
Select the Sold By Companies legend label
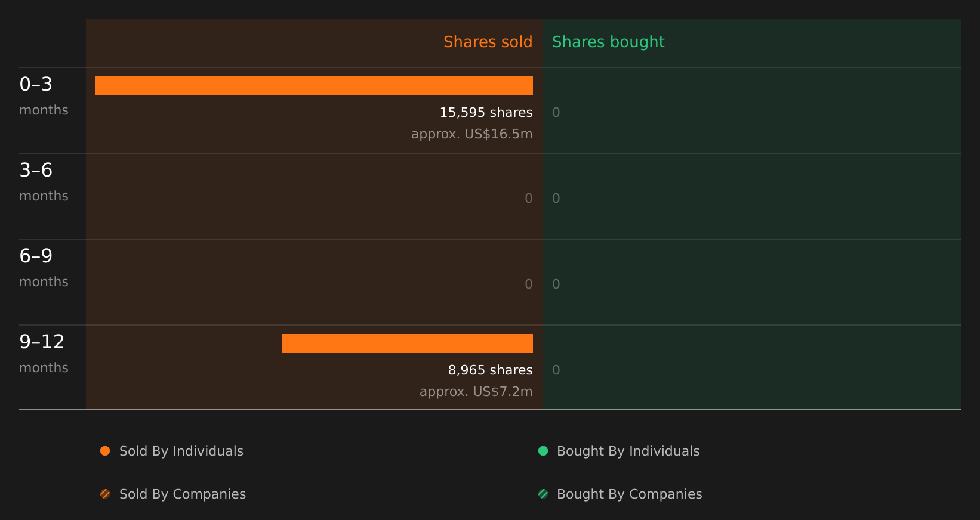[x=183, y=494]
